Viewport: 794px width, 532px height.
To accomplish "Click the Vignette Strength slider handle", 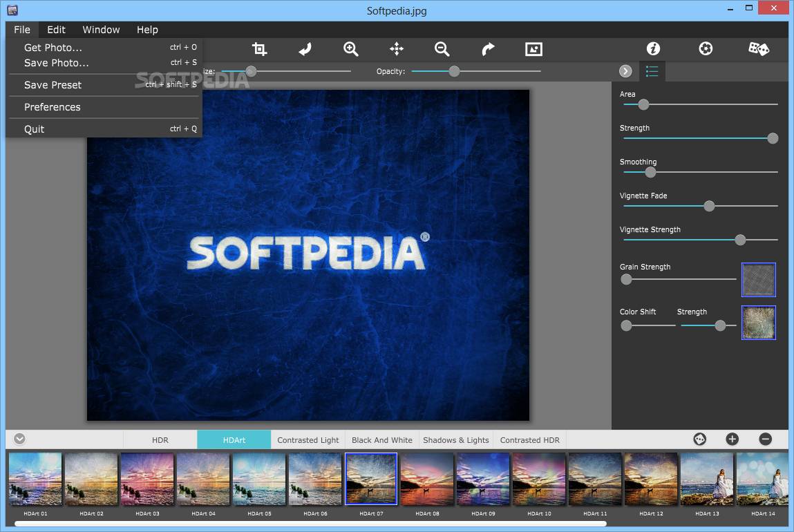I will (740, 240).
